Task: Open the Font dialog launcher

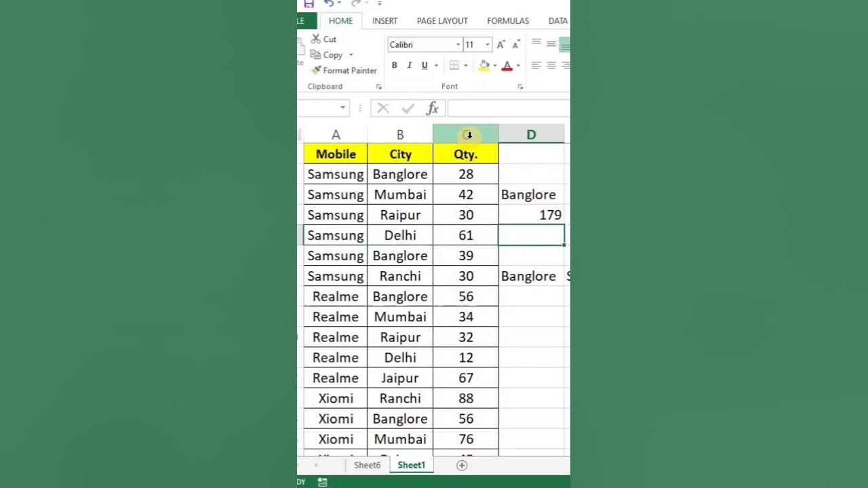Action: 520,87
